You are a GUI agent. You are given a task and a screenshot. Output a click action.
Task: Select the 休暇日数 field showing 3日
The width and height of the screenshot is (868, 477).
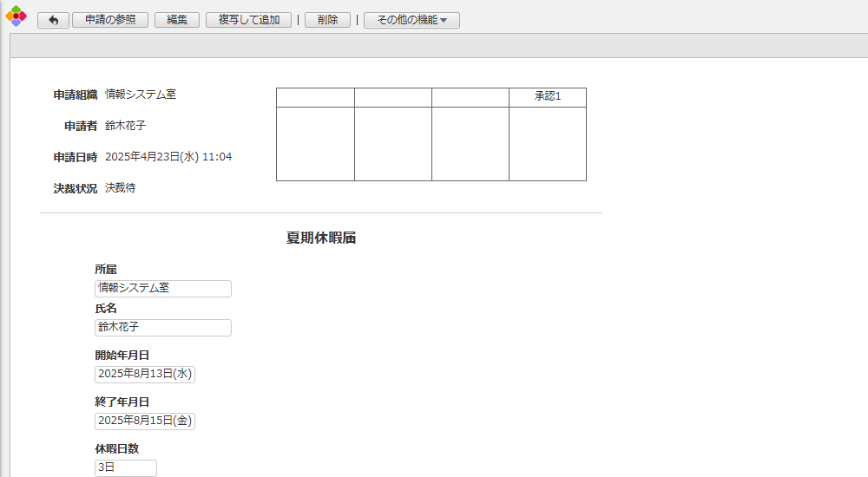click(126, 468)
